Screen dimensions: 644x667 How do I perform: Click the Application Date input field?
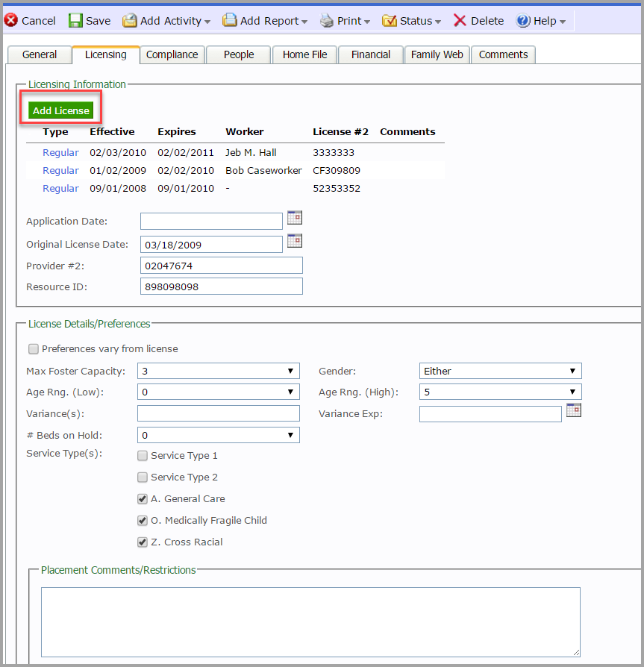point(211,221)
